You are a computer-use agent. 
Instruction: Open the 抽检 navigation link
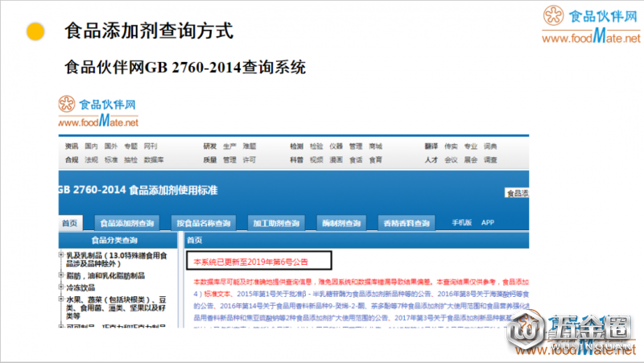[130, 159]
